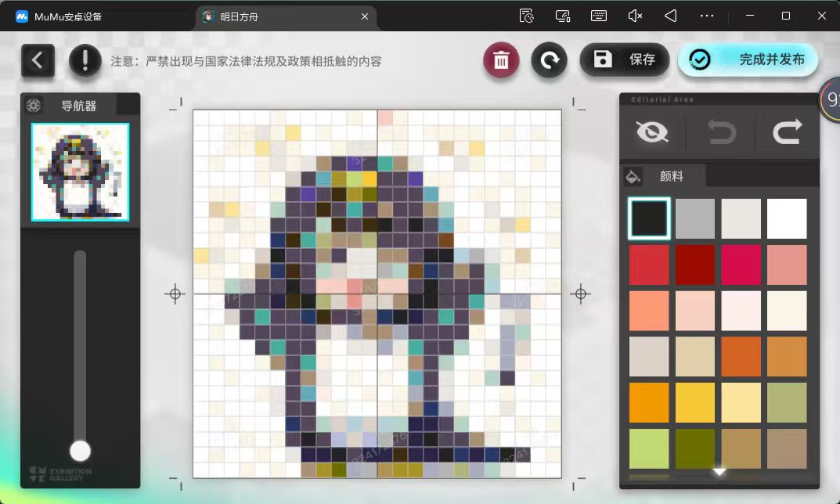Select the 导航器 navigator tab

[78, 106]
